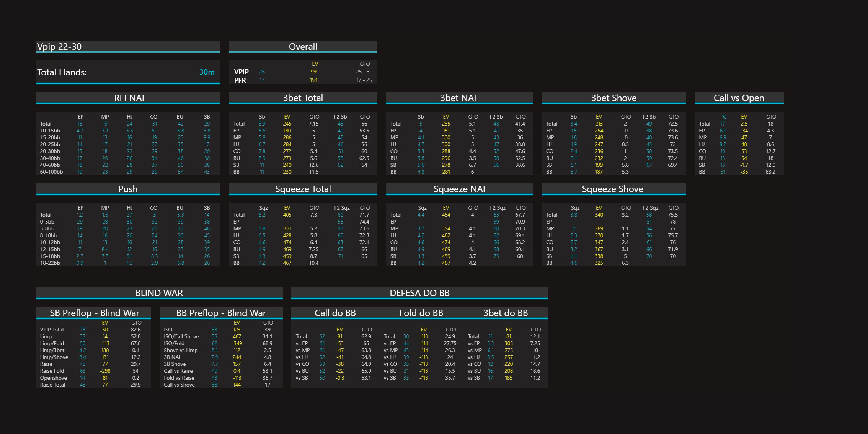
Task: Click the "Squeeze NAI" section header
Action: (459, 189)
